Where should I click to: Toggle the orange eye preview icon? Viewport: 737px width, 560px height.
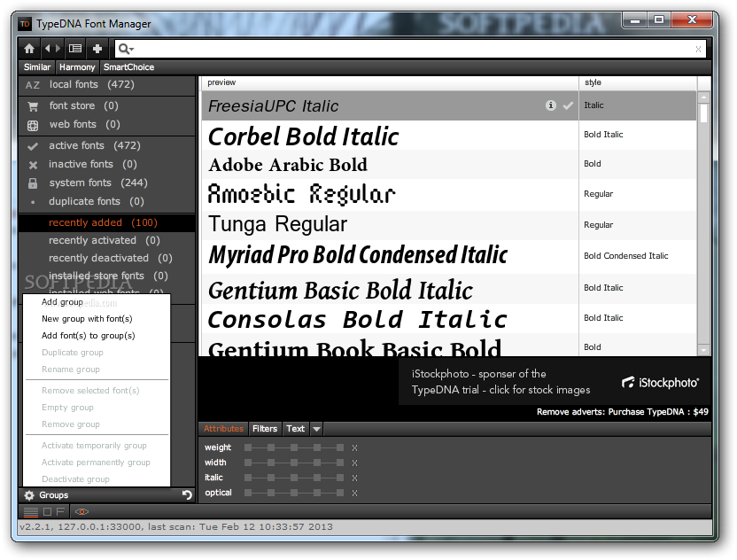pyautogui.click(x=81, y=511)
